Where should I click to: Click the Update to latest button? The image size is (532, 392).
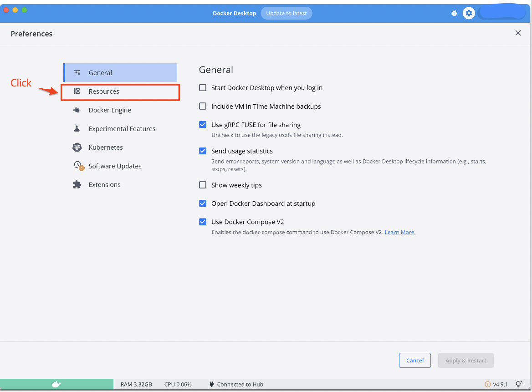(x=286, y=13)
